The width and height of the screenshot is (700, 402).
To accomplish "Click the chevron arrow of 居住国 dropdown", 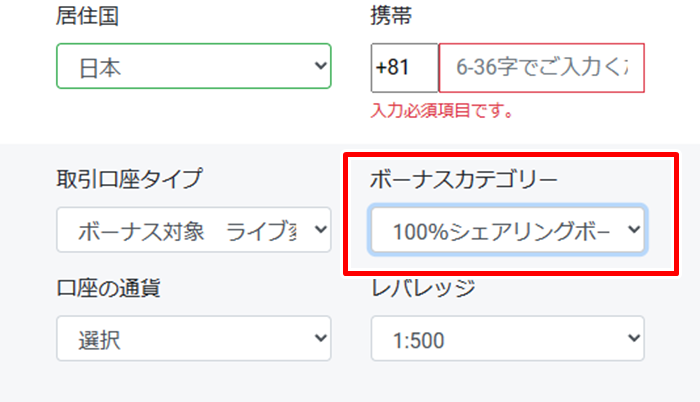I will tap(320, 66).
